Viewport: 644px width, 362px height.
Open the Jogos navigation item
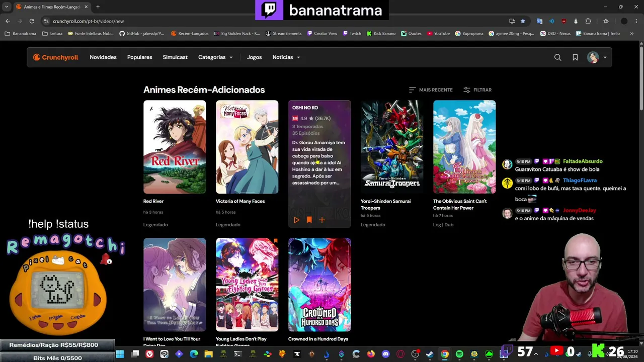255,57
